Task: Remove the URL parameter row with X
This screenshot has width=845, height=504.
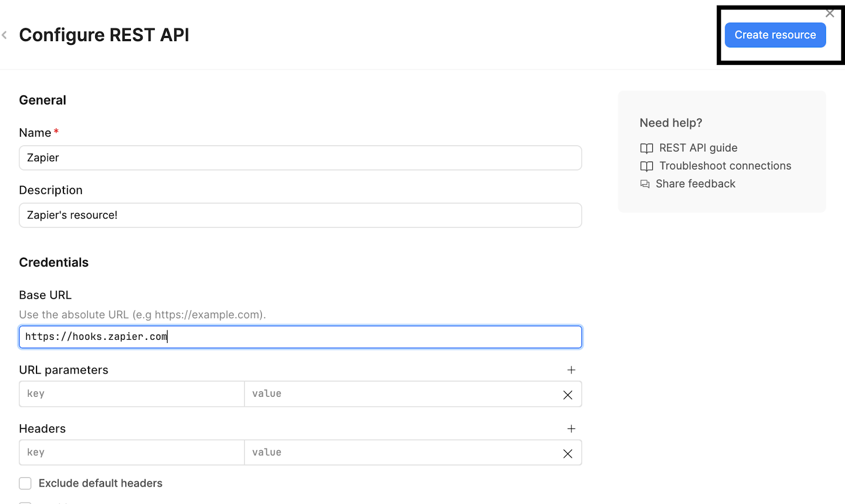Action: pyautogui.click(x=568, y=395)
